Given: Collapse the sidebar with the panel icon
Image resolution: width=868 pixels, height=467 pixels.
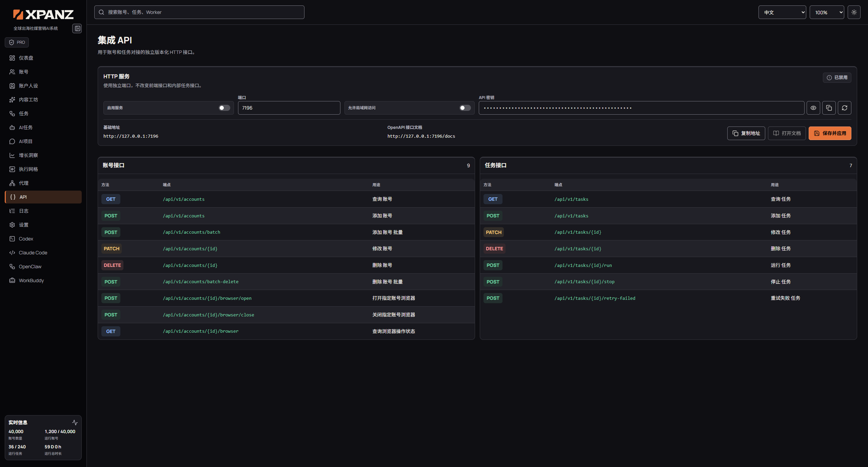Looking at the screenshot, I should tap(77, 28).
